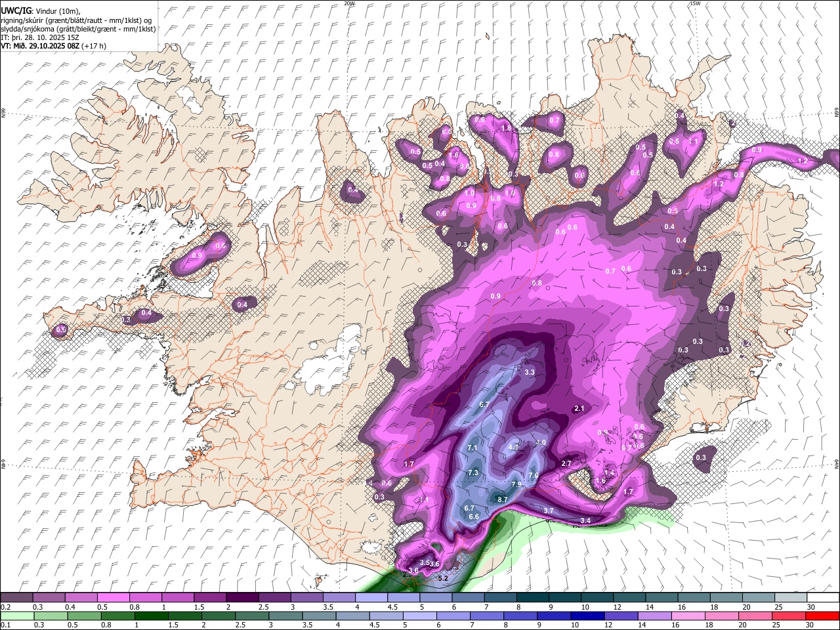The height and width of the screenshot is (630, 840).
Task: Click the 3.3 precipitation value on the map
Action: pos(530,372)
